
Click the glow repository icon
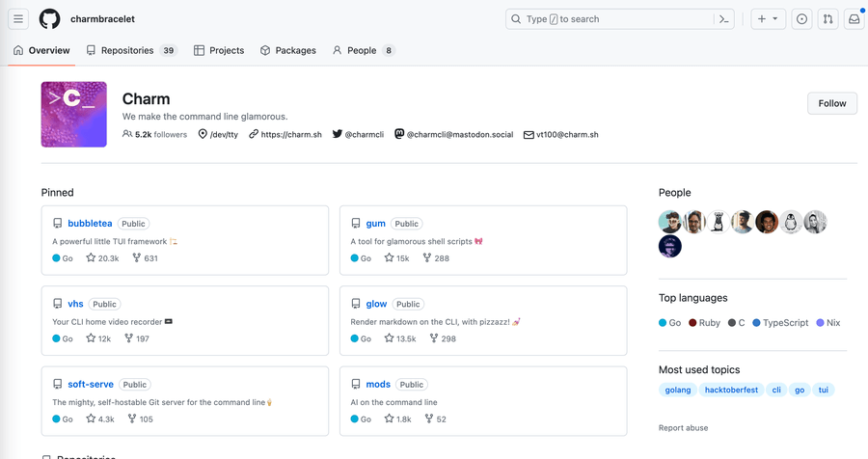click(356, 304)
